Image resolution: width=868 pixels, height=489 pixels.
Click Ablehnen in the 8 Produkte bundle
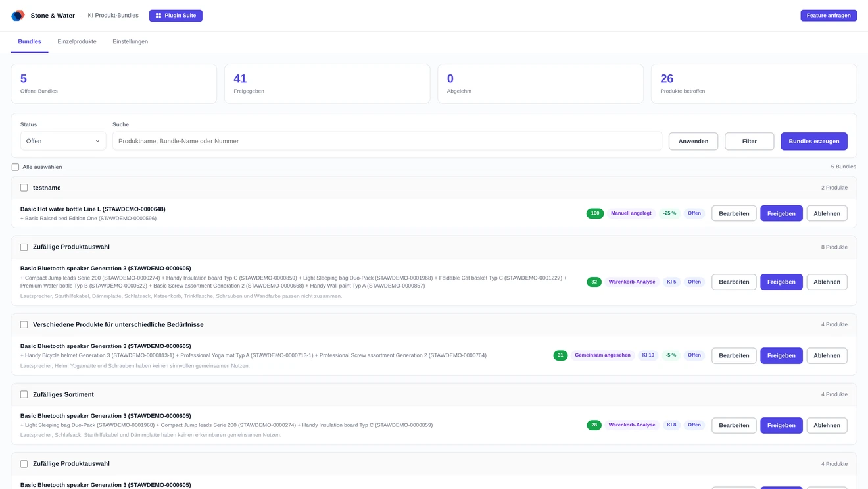(x=827, y=282)
